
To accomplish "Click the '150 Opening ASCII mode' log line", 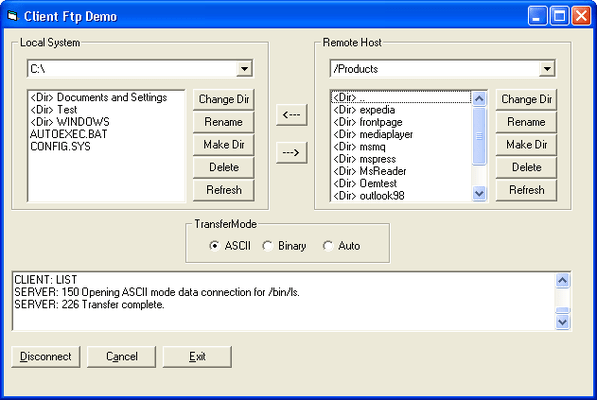I will 157,292.
